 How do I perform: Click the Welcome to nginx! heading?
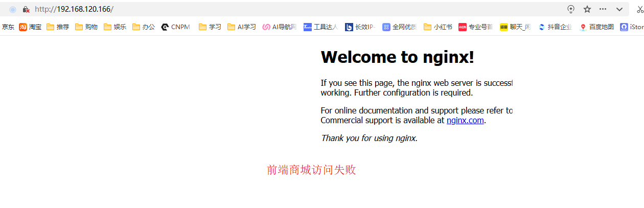click(x=398, y=57)
